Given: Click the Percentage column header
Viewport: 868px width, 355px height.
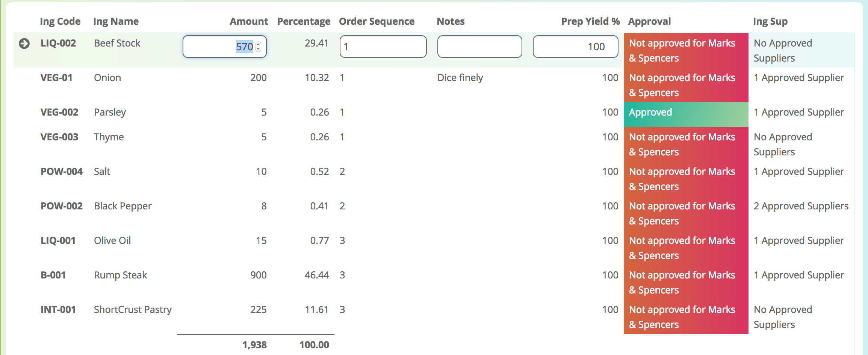Looking at the screenshot, I should coord(304,21).
